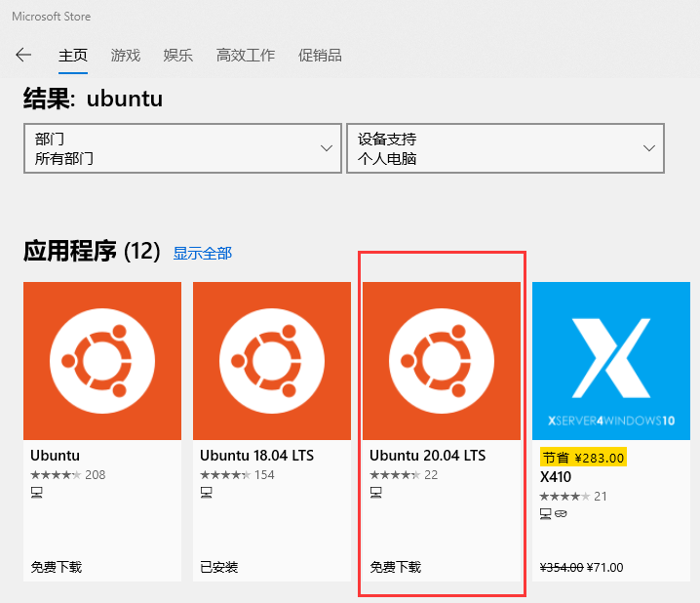Open the Ubuntu 20.04 LTS logo tile
Screen dimensions: 700x603
pos(442,360)
